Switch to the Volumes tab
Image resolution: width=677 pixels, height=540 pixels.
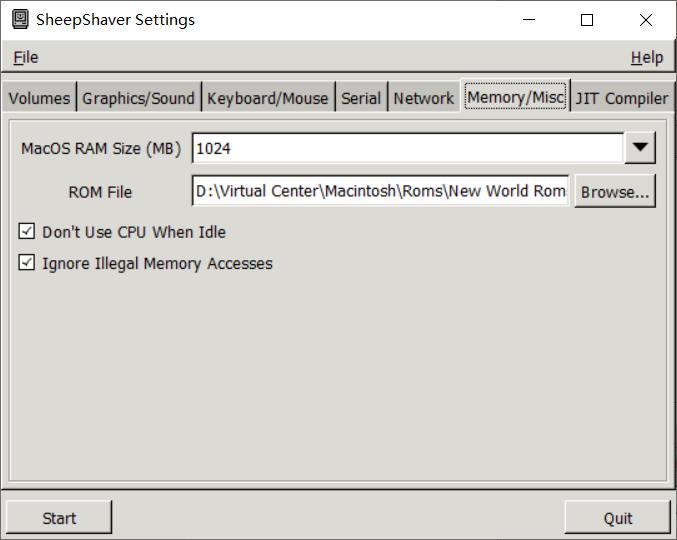[40, 98]
